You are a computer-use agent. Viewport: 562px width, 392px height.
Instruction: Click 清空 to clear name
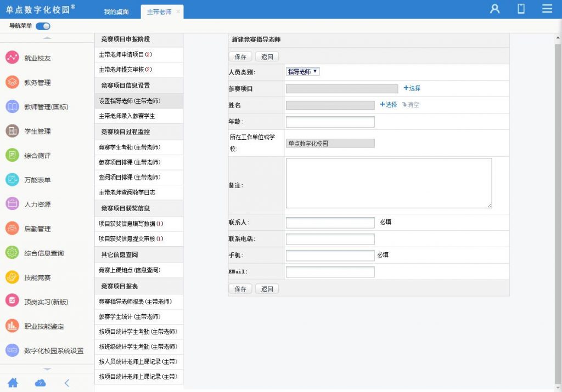pyautogui.click(x=411, y=105)
